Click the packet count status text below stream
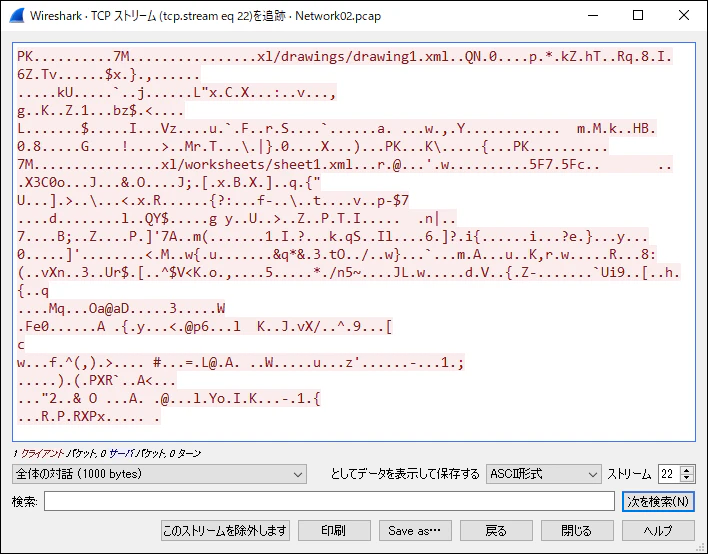 (107, 453)
